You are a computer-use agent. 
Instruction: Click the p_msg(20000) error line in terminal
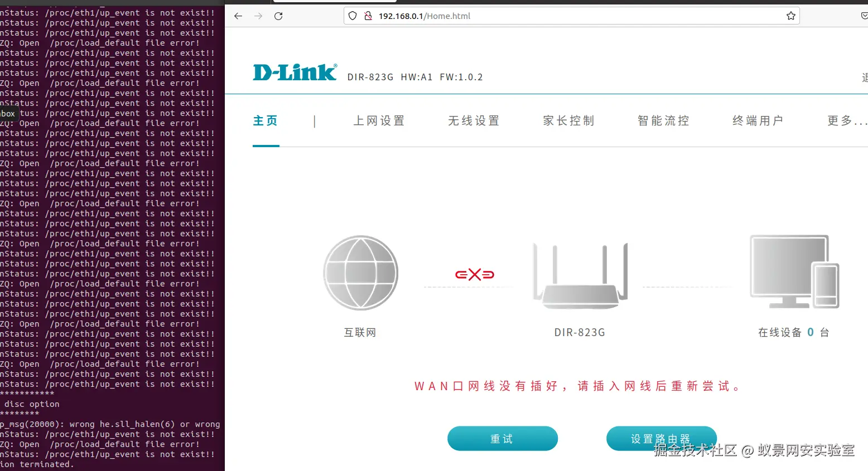(110, 424)
